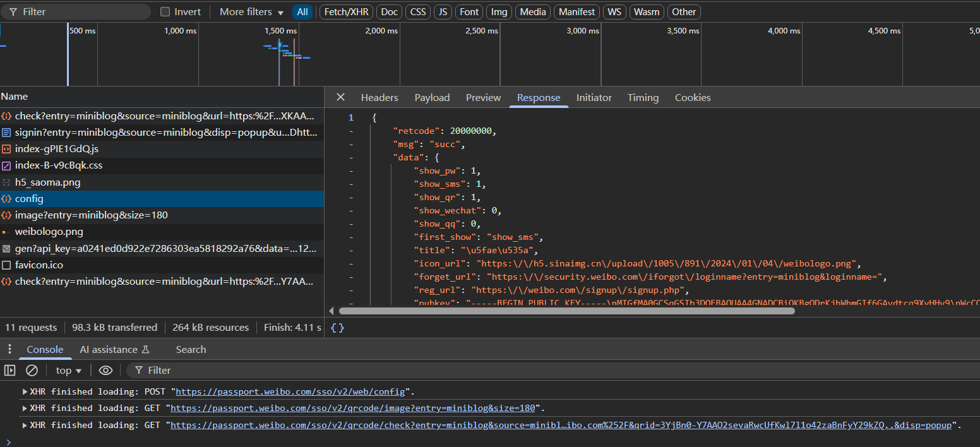Close the request details panel
The image size is (980, 447).
(x=340, y=97)
